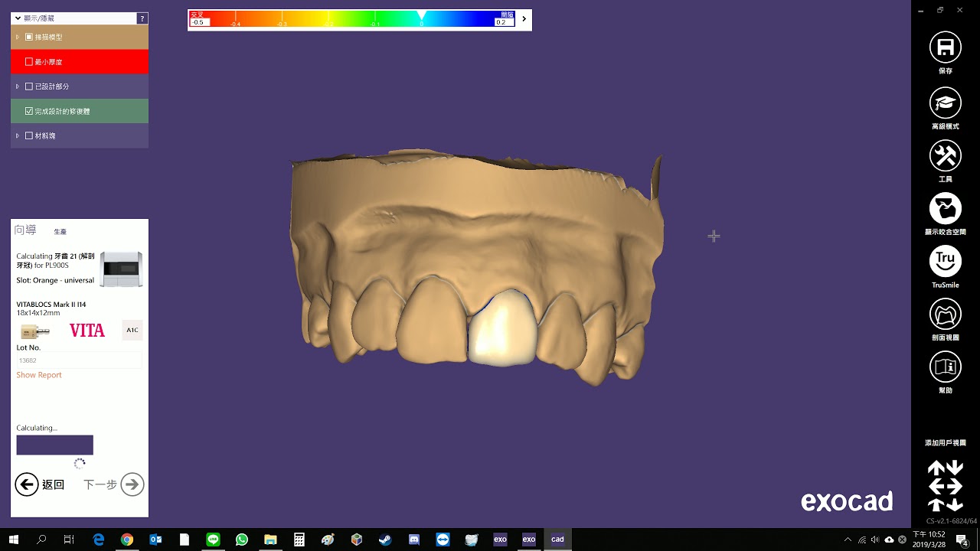Open taskbar search
This screenshot has width=980, height=551.
41,540
